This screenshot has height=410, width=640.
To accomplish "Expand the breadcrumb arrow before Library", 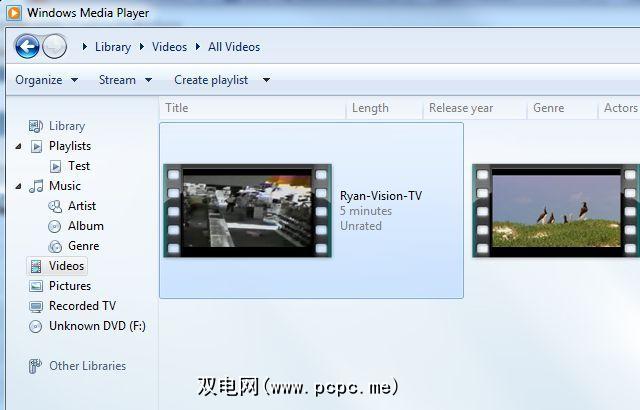I will point(84,47).
